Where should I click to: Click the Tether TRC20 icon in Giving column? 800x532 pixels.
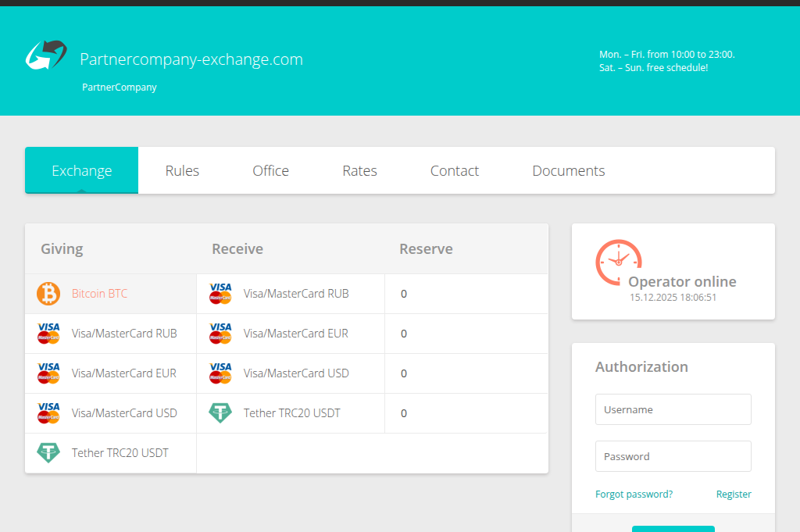pos(48,452)
